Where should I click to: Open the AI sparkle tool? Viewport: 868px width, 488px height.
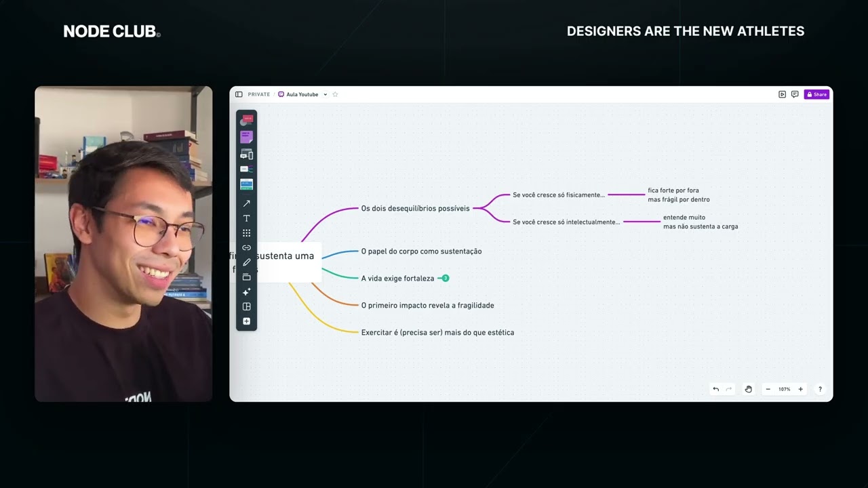click(246, 291)
